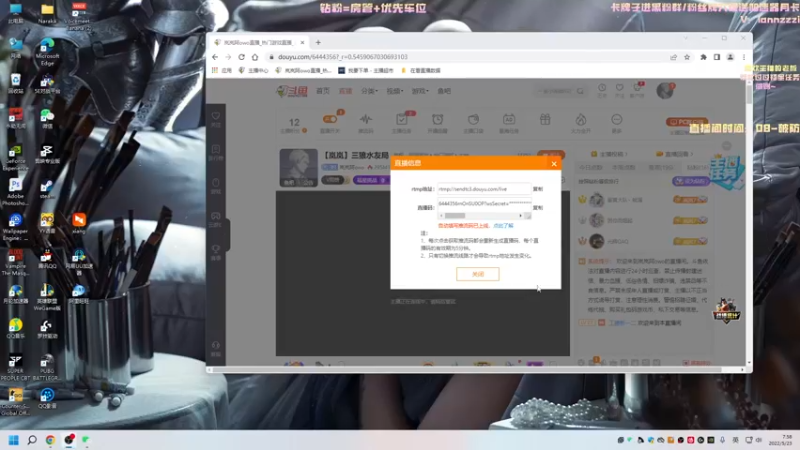Viewport: 800px width, 450px height.
Task: Click the orange 关闭 button in the dialog
Action: [478, 274]
